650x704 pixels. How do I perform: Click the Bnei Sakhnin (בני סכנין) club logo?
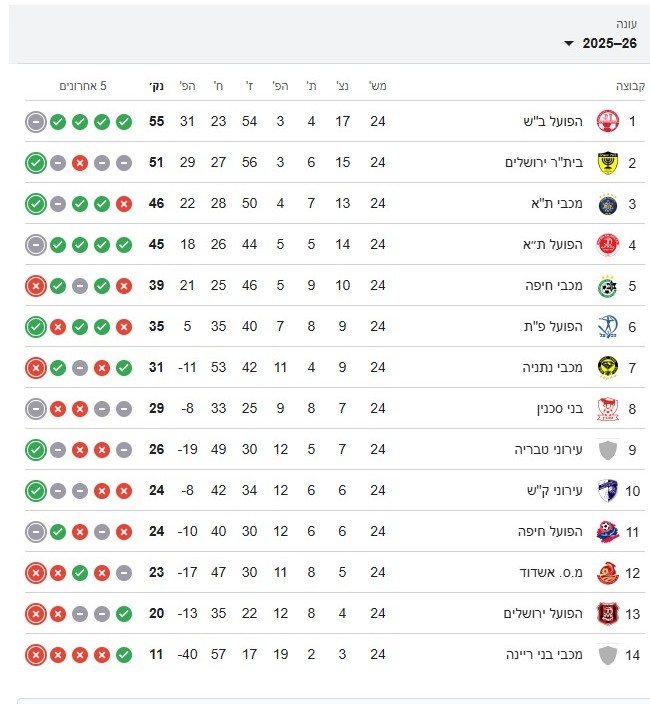point(607,409)
